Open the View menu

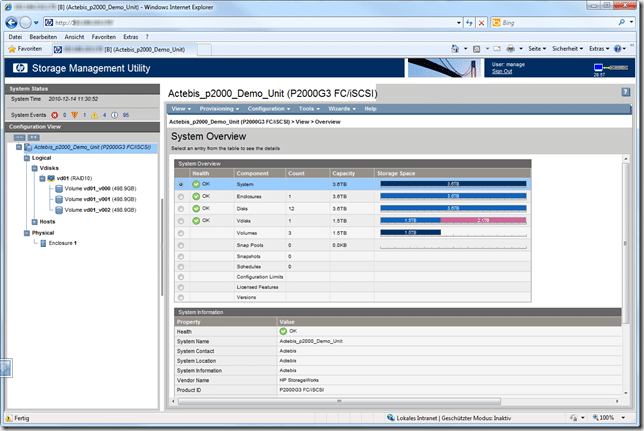[181, 109]
